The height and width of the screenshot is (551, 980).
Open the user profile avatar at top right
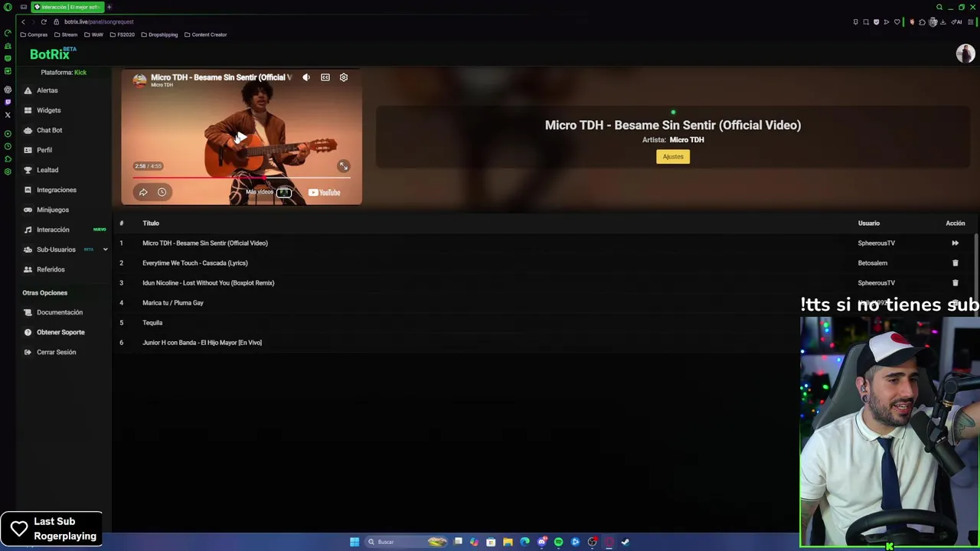coord(965,53)
